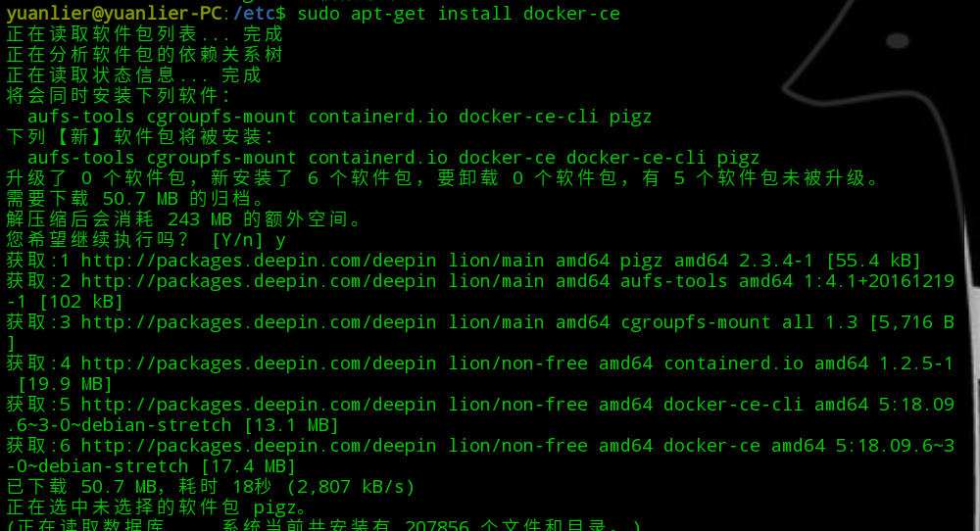Click the '[55.4 kB]' size of pigz
The height and width of the screenshot is (531, 980).
click(x=873, y=261)
